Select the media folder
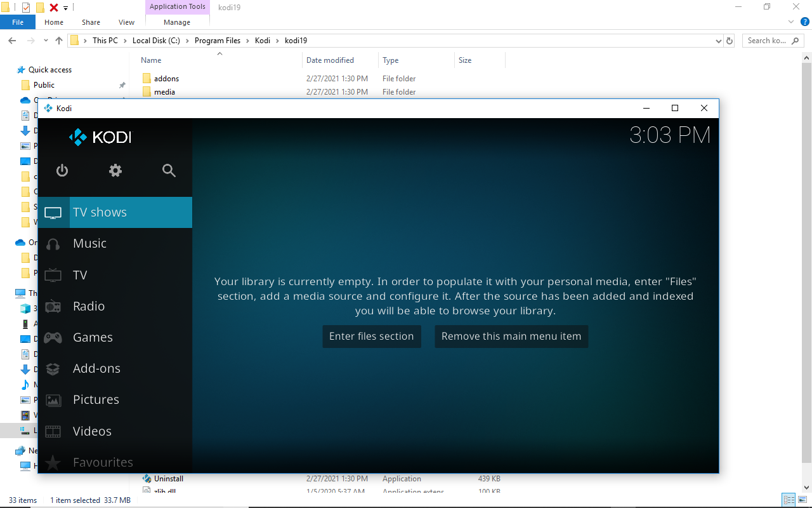 coord(164,92)
